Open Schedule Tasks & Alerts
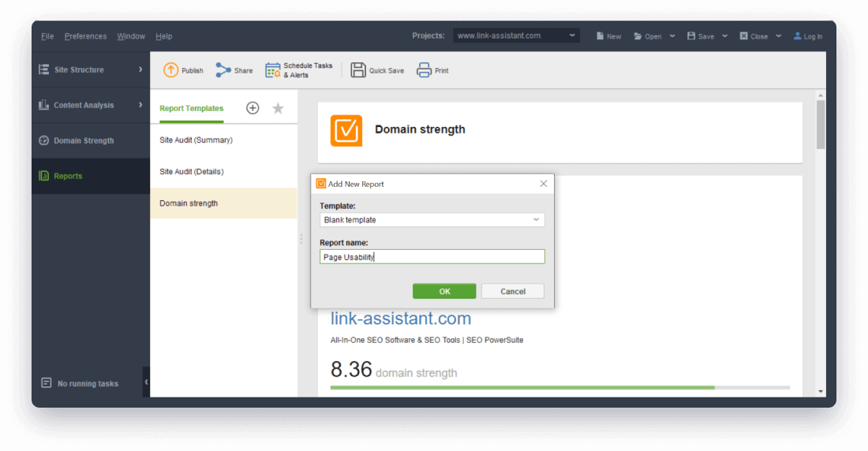Image resolution: width=868 pixels, height=451 pixels. (299, 70)
